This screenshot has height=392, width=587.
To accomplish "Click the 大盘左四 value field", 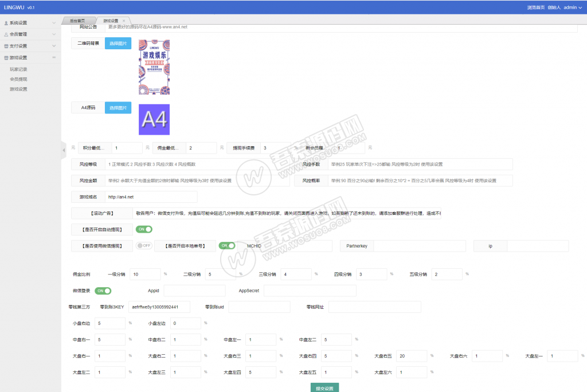I will point(261,372).
